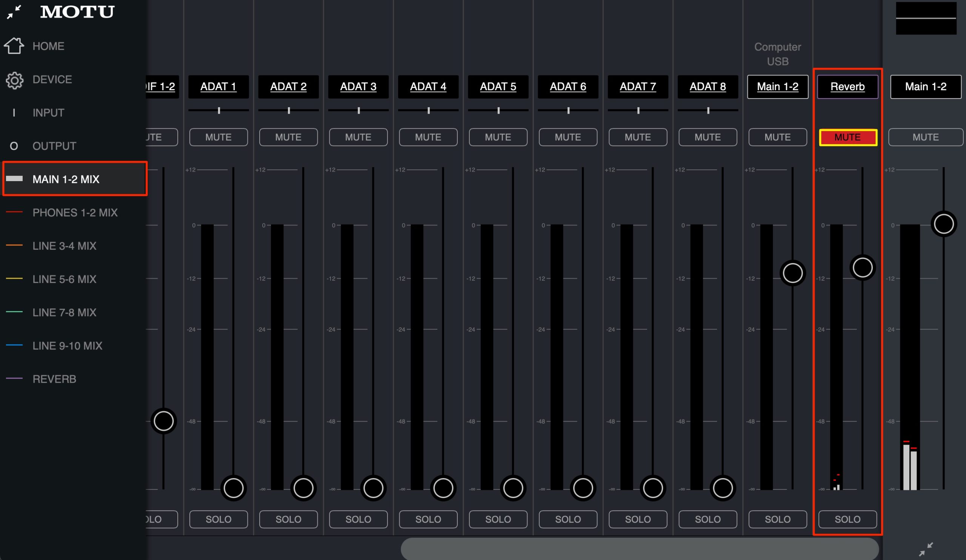Click the ADAT 1 channel name label

(218, 87)
